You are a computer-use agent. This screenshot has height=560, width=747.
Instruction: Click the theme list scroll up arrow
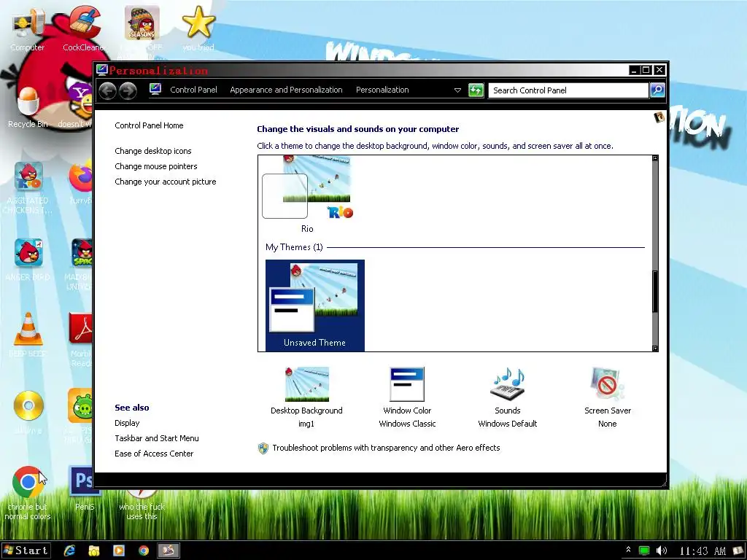pyautogui.click(x=655, y=158)
